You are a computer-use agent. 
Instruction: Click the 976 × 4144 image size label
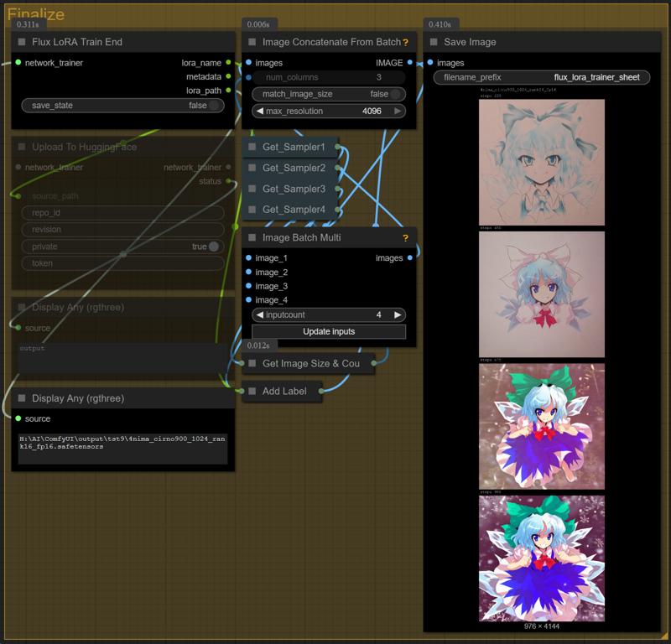click(x=541, y=626)
